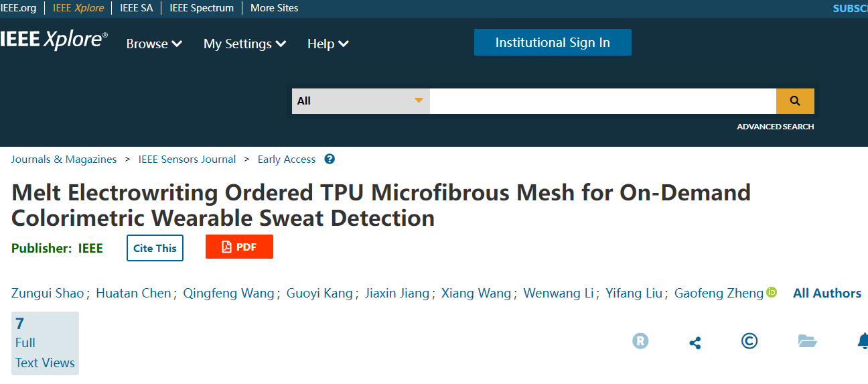Open Gaofeng Zheng's ORCID icon
This screenshot has width=868, height=384.
(772, 292)
